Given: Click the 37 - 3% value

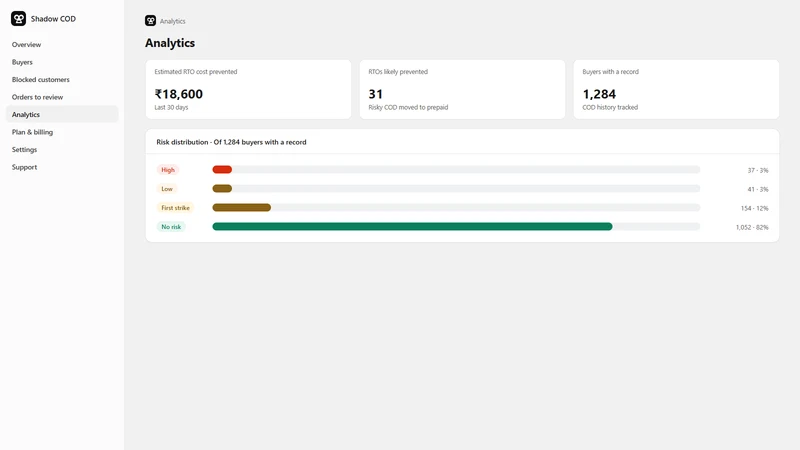Looking at the screenshot, I should coord(758,170).
